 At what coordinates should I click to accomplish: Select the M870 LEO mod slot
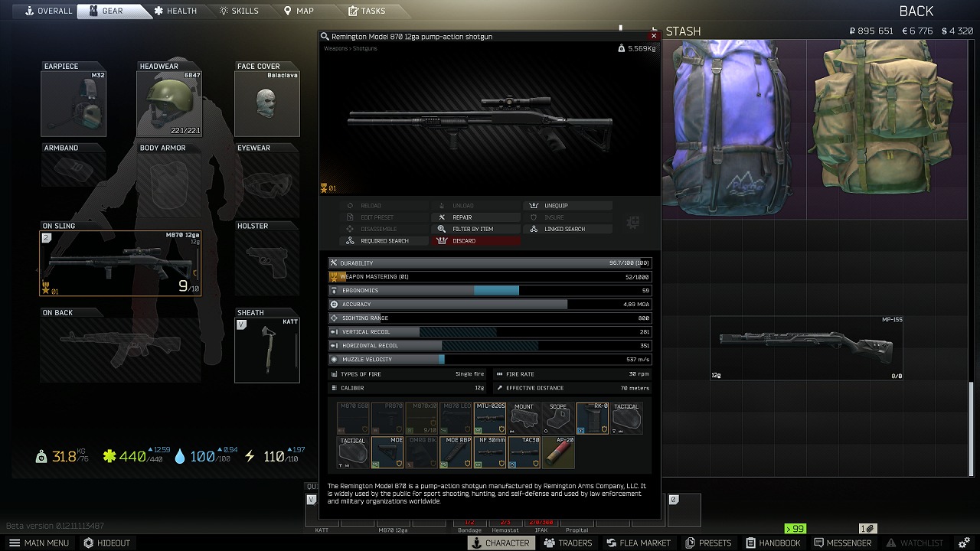coord(456,418)
